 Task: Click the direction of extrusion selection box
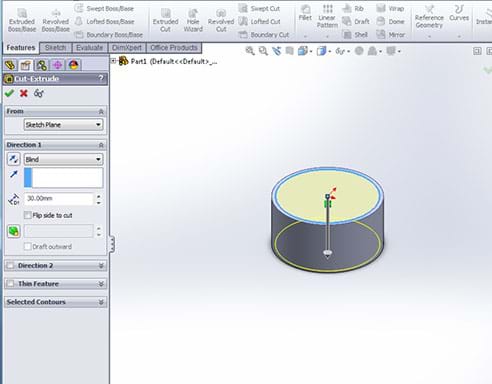pyautogui.click(x=63, y=178)
